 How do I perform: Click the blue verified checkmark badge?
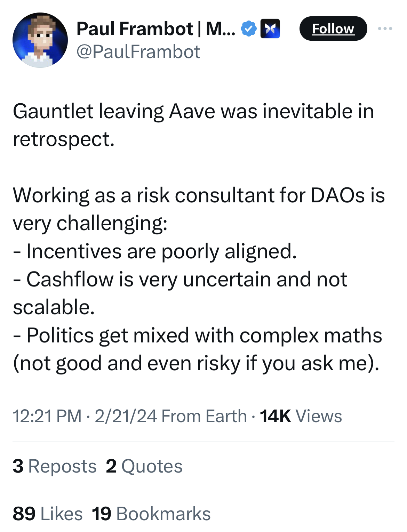248,29
